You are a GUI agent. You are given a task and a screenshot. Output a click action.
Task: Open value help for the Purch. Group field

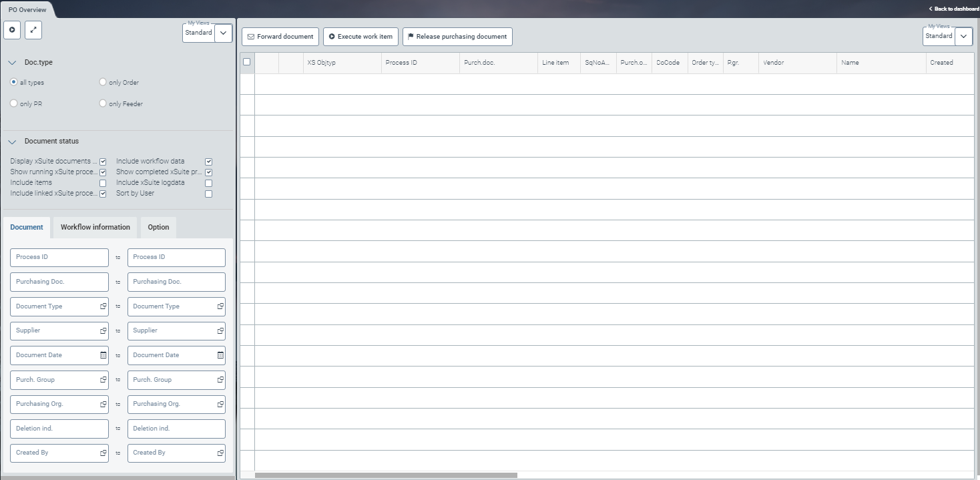[101, 380]
